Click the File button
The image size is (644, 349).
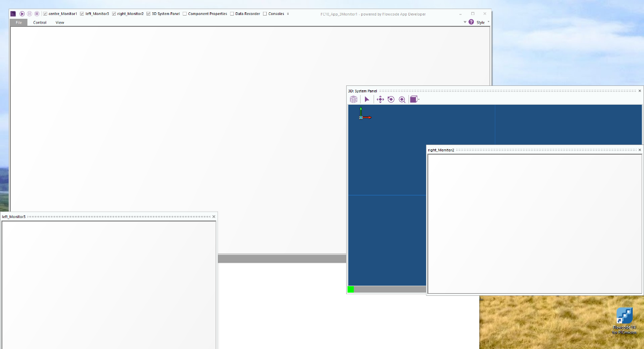point(18,22)
